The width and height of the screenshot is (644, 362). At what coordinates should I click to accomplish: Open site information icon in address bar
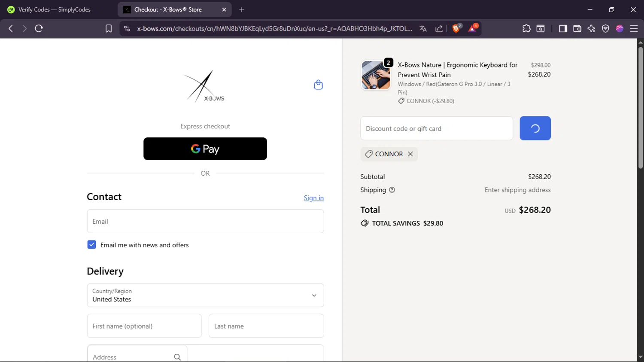coord(127,28)
